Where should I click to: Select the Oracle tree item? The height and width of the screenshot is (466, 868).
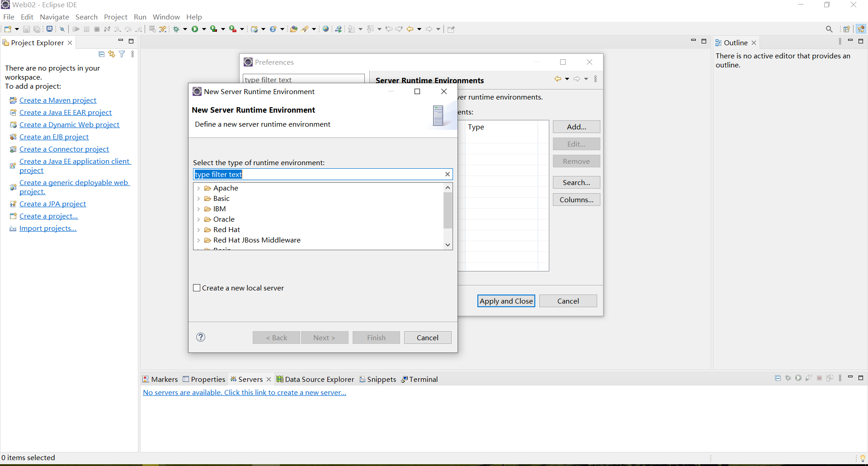(x=224, y=219)
